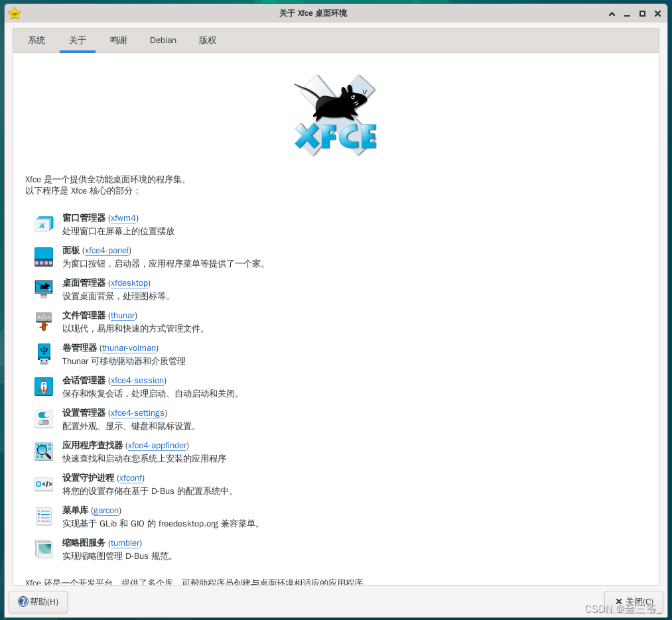Click the 设置管理器 heading text
Image resolution: width=672 pixels, height=620 pixels.
pos(84,412)
